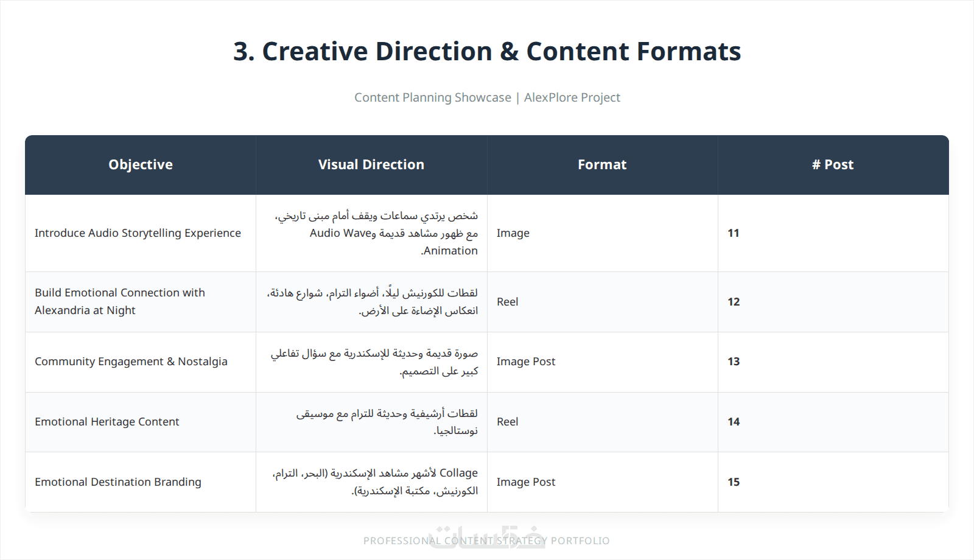974x560 pixels.
Task: Click the "3. Creative Direction & Content Formats" title
Action: pos(487,51)
